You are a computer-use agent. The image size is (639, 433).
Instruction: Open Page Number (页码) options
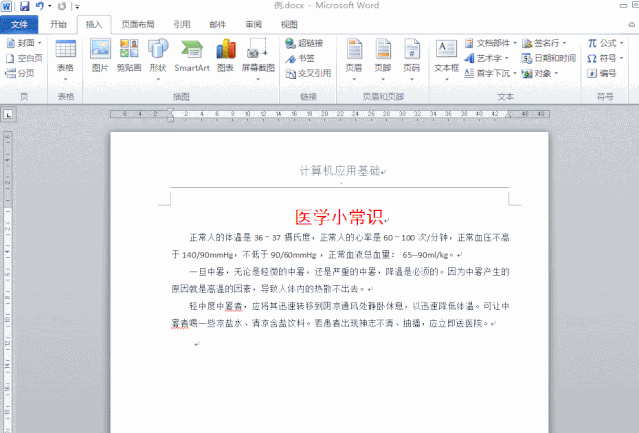412,60
